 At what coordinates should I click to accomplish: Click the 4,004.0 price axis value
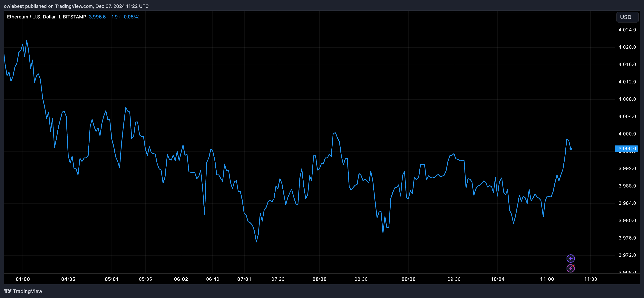[x=627, y=116]
